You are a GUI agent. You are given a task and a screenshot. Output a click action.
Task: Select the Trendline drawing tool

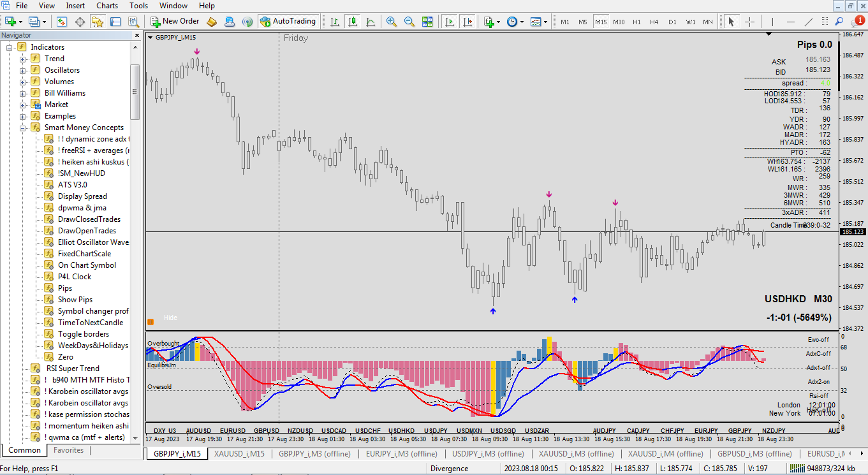[x=808, y=22]
